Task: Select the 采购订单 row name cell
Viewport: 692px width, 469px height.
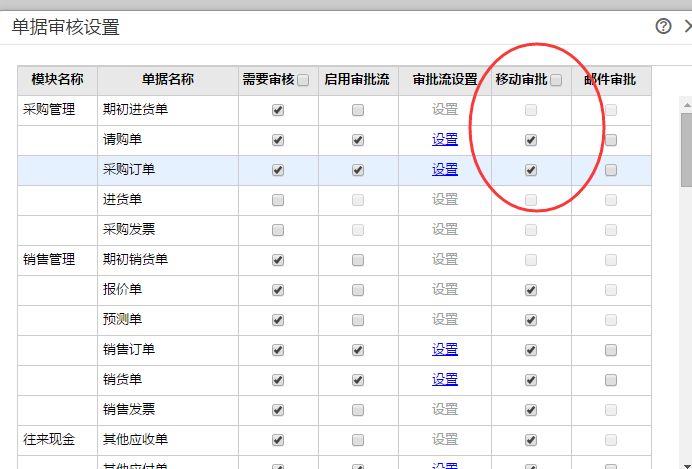Action: pyautogui.click(x=129, y=170)
